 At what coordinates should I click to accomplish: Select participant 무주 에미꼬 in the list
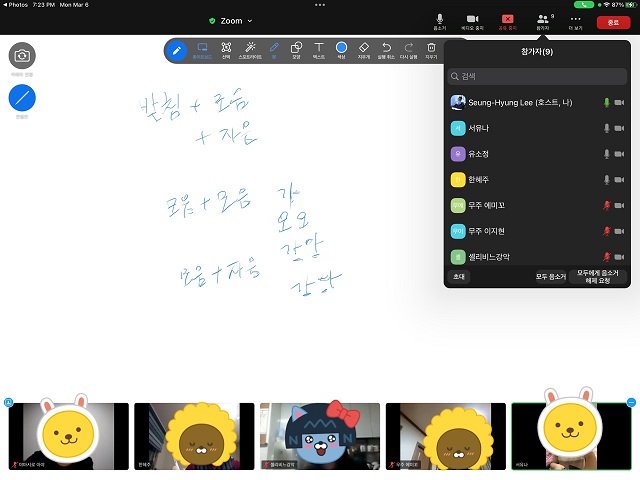(x=537, y=205)
